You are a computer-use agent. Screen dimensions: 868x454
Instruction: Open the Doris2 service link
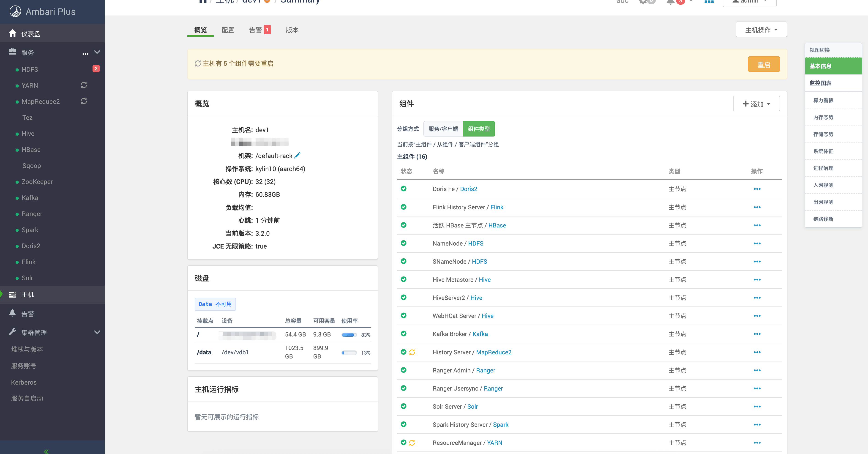click(x=468, y=189)
